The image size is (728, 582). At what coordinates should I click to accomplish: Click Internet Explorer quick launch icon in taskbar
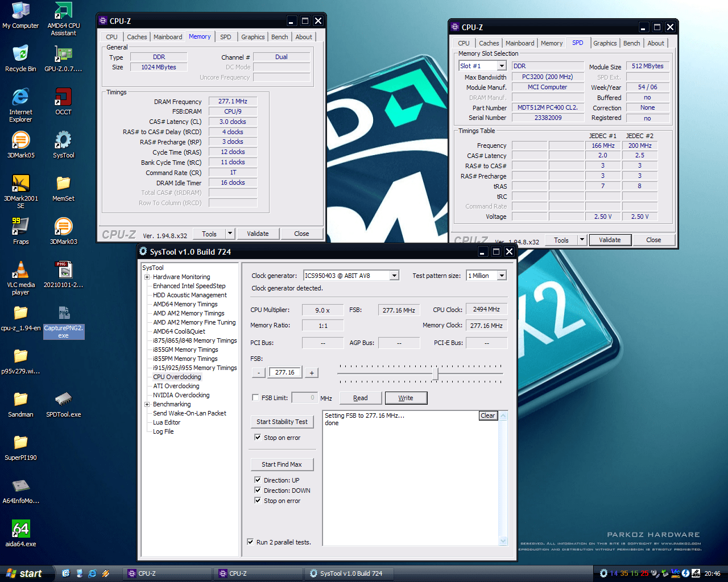tap(92, 573)
